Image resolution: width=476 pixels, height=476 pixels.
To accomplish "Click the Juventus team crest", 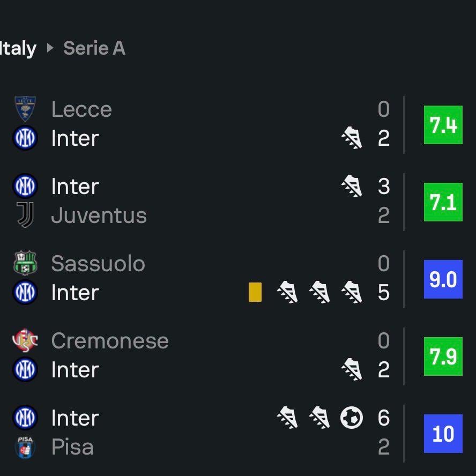I will (x=25, y=215).
